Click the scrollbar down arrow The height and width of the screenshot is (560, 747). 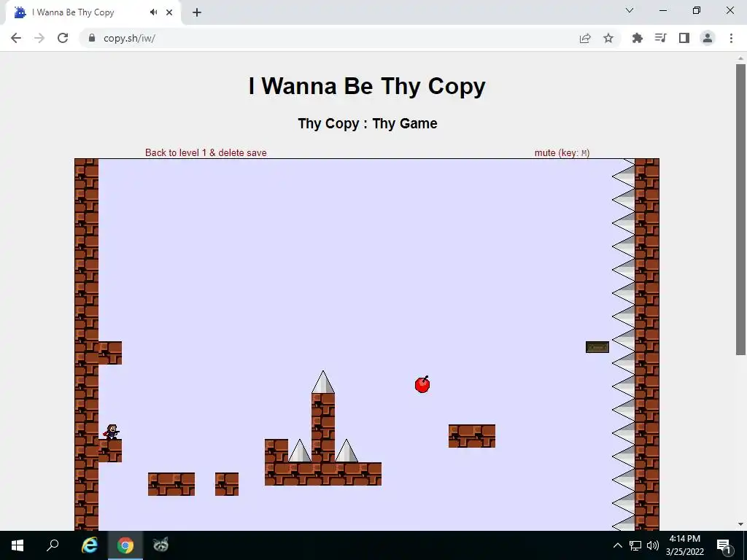point(740,524)
